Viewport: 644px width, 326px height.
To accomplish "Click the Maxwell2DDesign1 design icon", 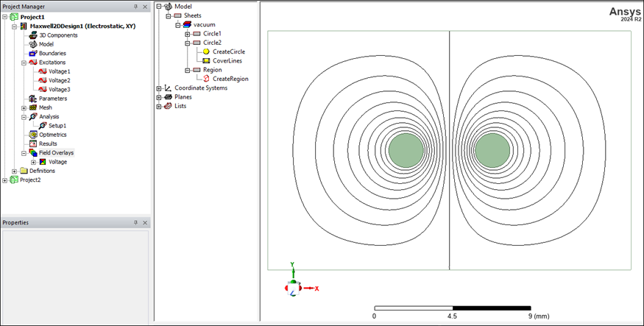I will point(24,26).
